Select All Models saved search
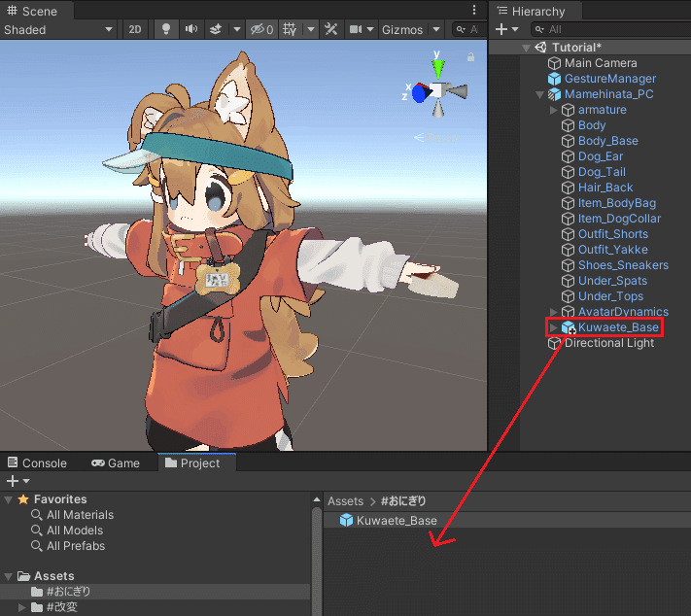This screenshot has width=691, height=616. [x=67, y=530]
